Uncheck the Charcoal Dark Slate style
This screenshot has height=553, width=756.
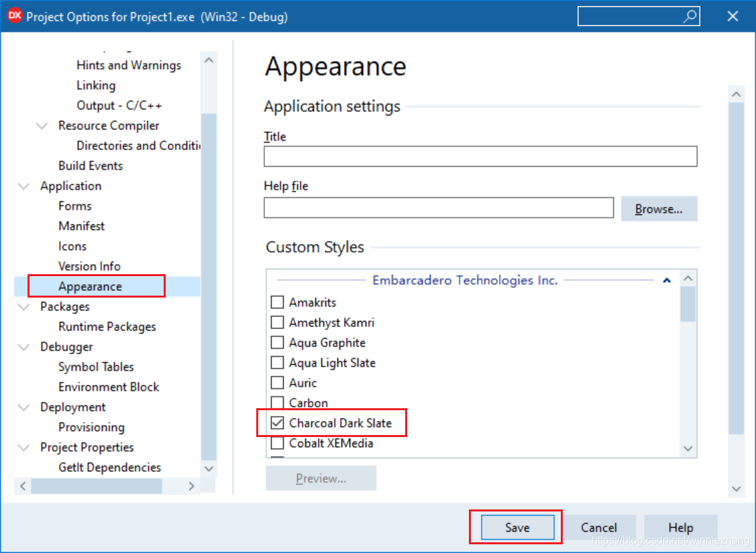pyautogui.click(x=277, y=423)
